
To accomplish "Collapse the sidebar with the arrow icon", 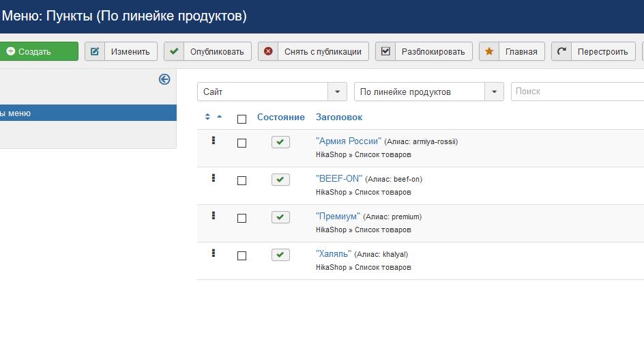I will pos(164,79).
